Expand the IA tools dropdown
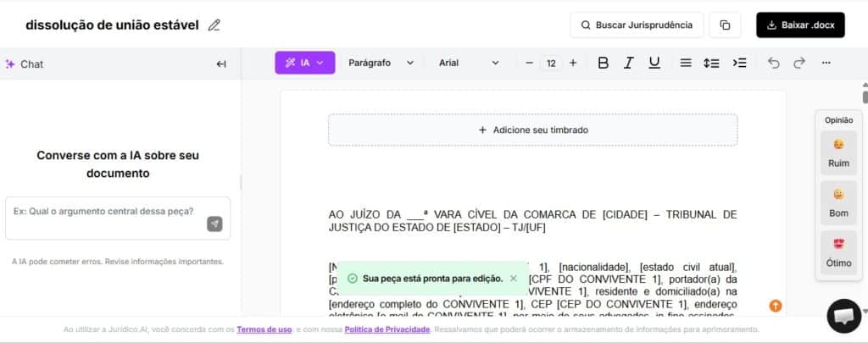Image resolution: width=868 pixels, height=343 pixels. [x=305, y=63]
